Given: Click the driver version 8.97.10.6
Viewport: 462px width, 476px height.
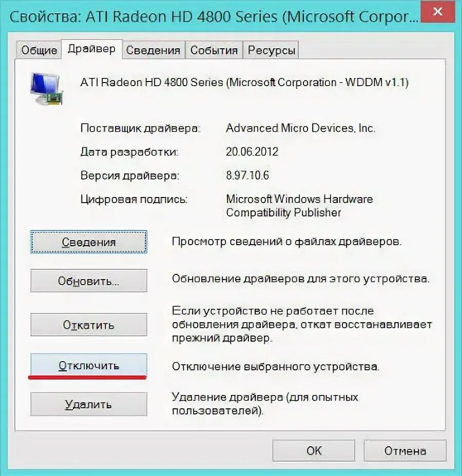Looking at the screenshot, I should click(247, 175).
